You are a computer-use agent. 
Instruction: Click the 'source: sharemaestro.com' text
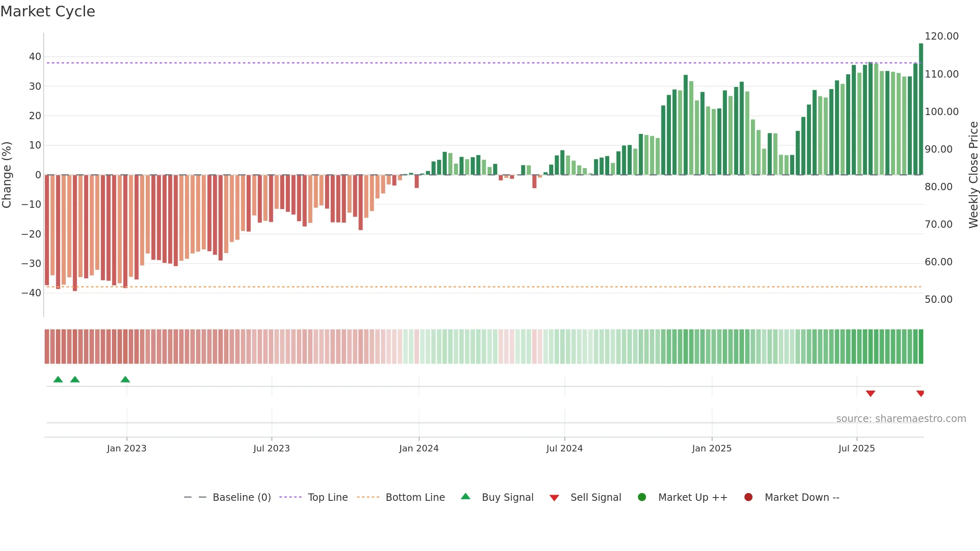click(901, 419)
